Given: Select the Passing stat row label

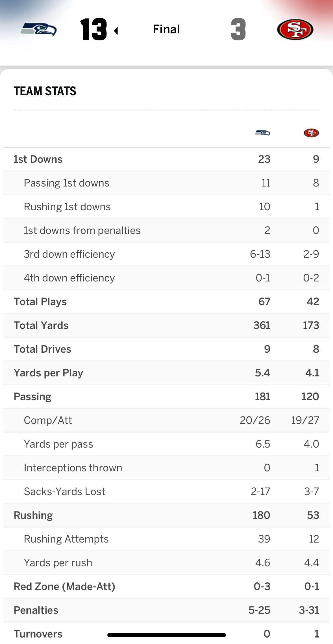Looking at the screenshot, I should [x=32, y=396].
